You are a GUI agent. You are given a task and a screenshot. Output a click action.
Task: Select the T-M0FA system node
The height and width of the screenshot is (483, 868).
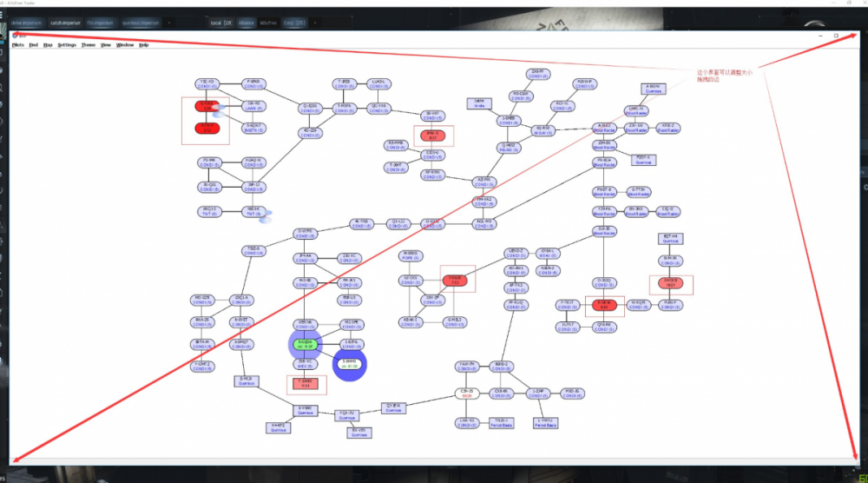344,109
